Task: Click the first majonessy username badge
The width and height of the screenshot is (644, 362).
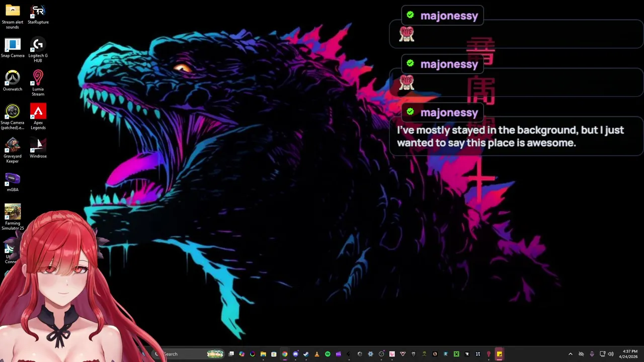Action: (x=443, y=16)
